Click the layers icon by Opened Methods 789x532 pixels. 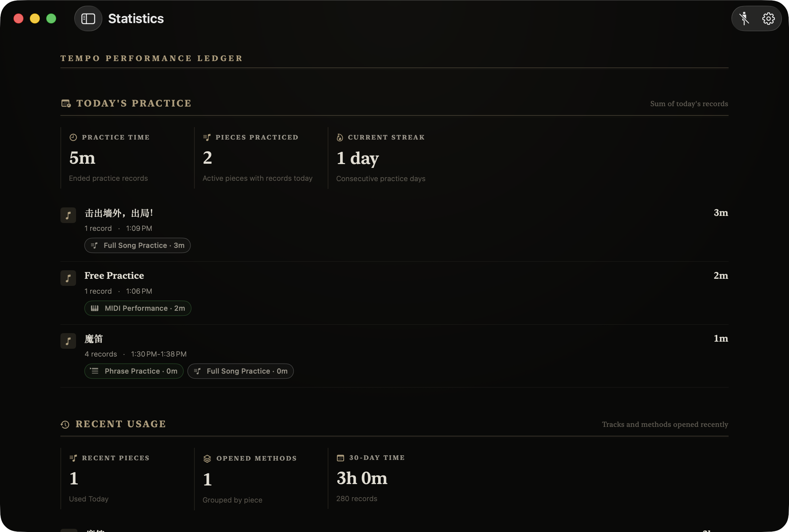click(x=207, y=458)
